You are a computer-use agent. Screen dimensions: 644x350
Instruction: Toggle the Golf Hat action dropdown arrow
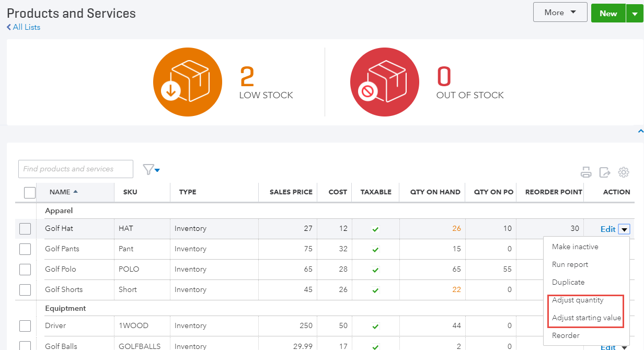pos(625,229)
